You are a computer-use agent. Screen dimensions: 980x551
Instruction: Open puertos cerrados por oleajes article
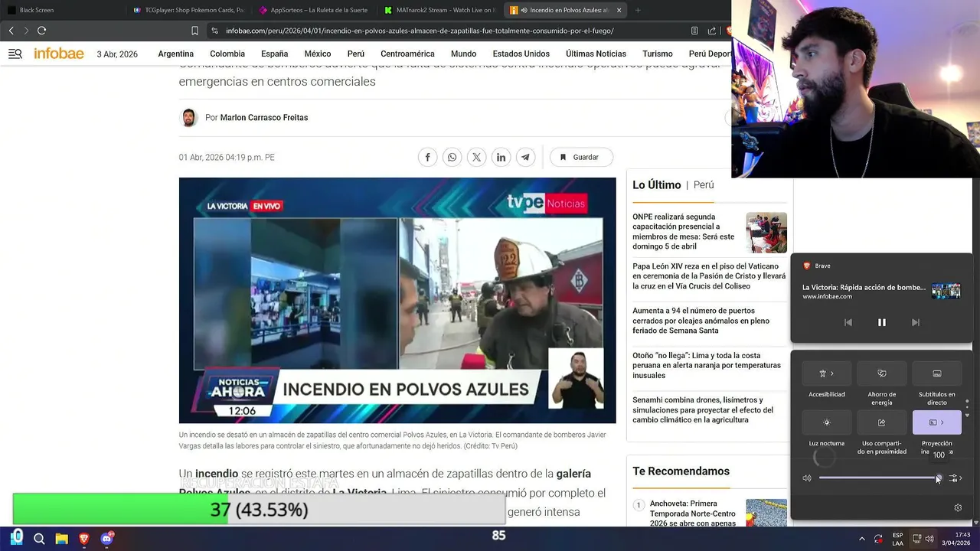[x=701, y=321]
